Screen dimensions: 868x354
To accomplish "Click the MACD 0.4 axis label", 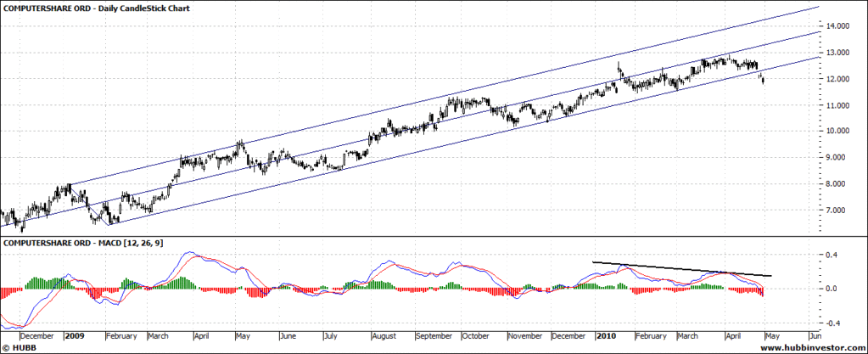I will tap(832, 255).
